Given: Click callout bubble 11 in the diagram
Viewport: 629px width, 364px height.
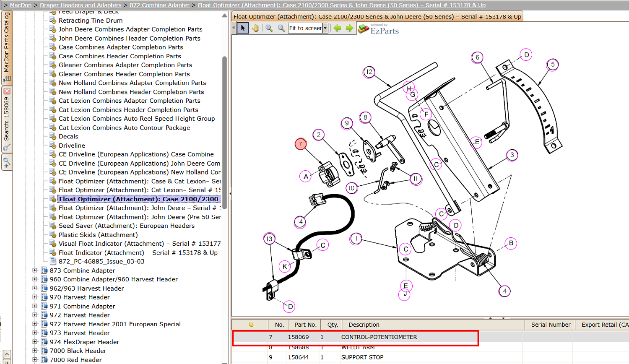Looking at the screenshot, I should pos(416,179).
